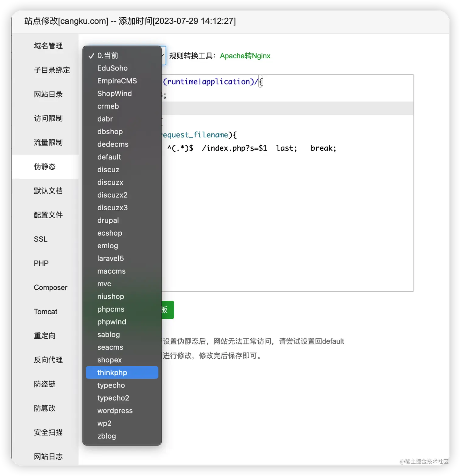This screenshot has height=476, width=460.
Task: Select phpwind option
Action: click(122, 322)
